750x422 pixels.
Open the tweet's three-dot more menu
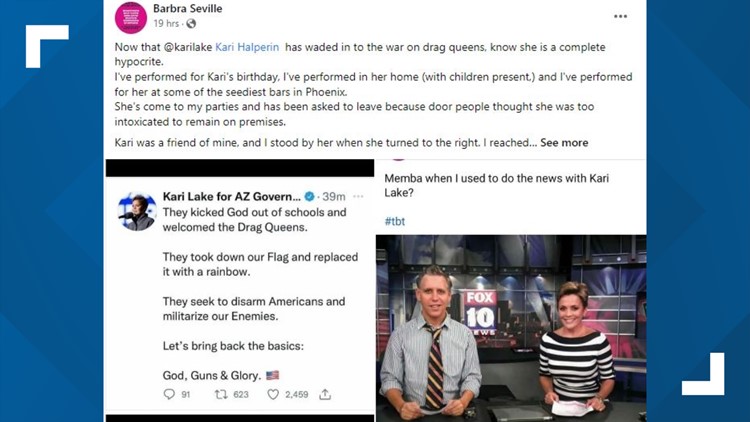click(358, 196)
